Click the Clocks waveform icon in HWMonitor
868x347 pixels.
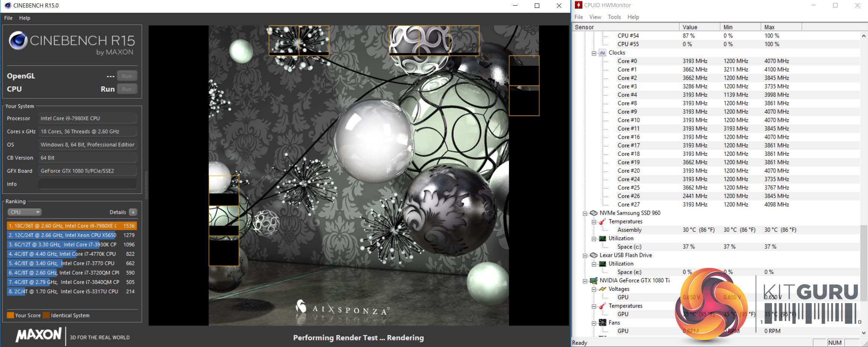tap(602, 53)
